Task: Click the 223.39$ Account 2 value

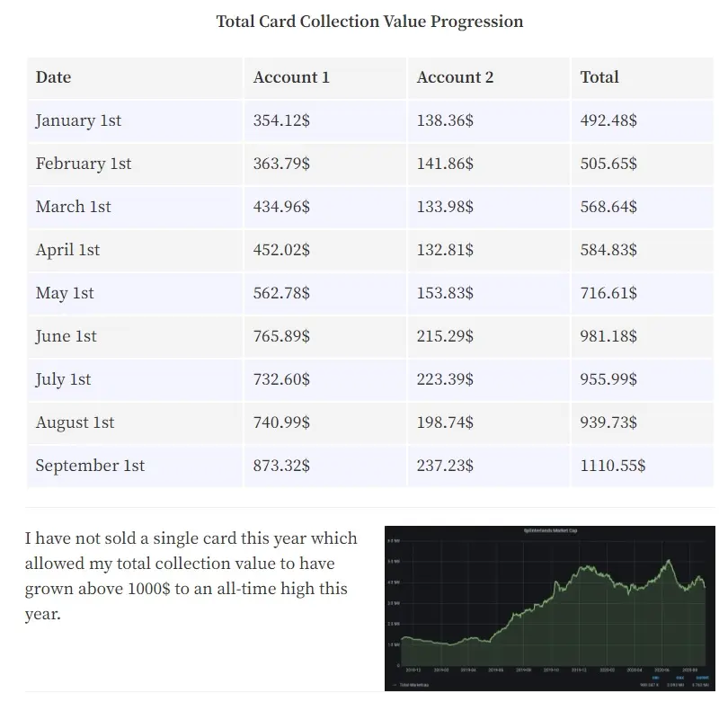Action: [x=445, y=379]
